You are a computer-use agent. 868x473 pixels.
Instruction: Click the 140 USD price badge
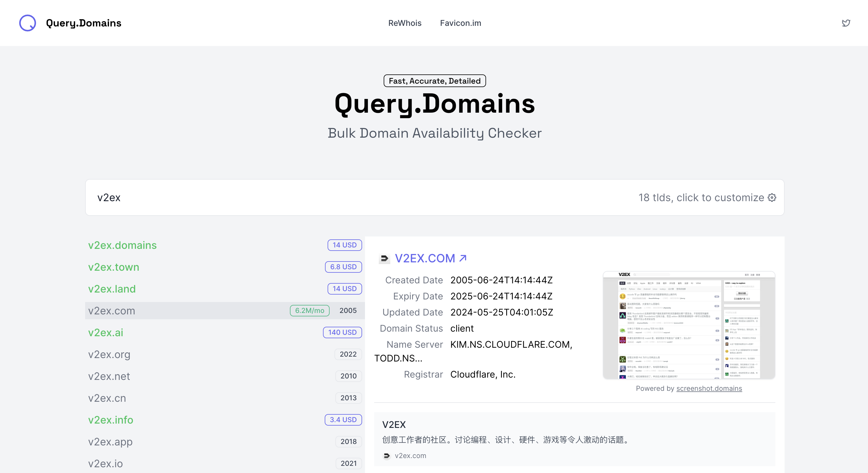click(x=342, y=332)
